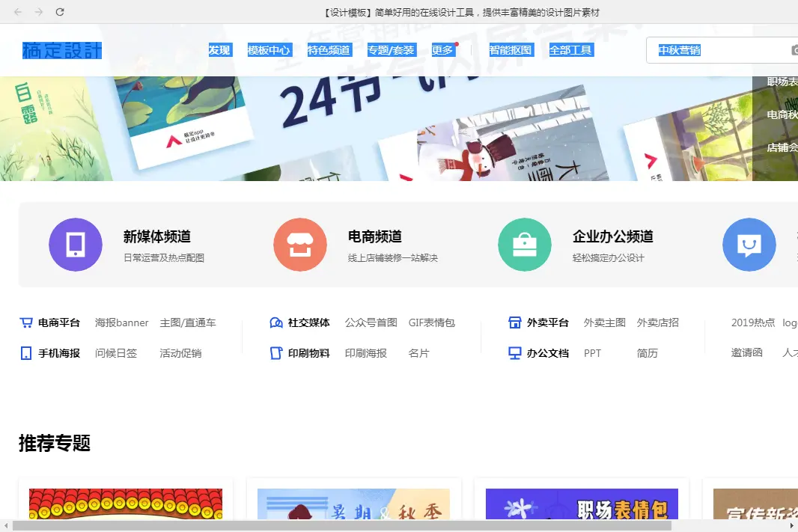Reload the page with refresh icon

pyautogui.click(x=60, y=12)
